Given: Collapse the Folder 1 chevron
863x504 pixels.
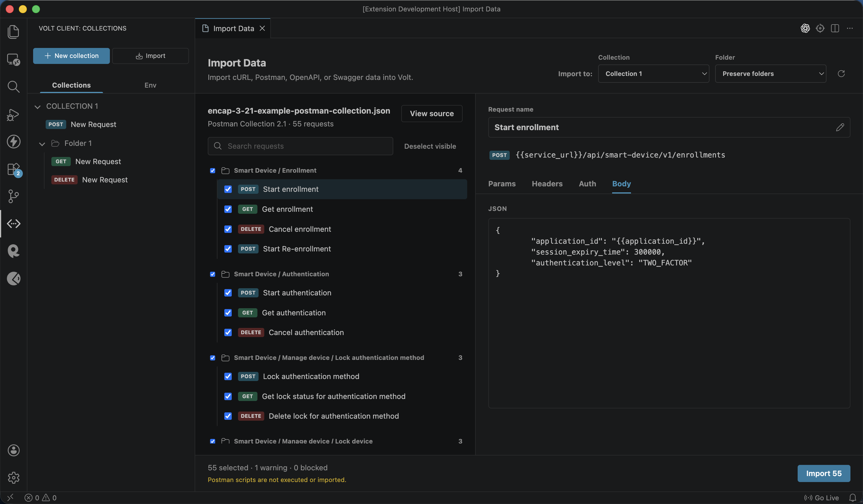Looking at the screenshot, I should (42, 144).
